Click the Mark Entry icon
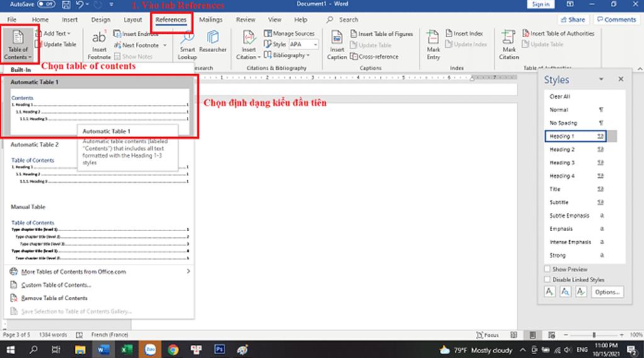 pyautogui.click(x=433, y=38)
